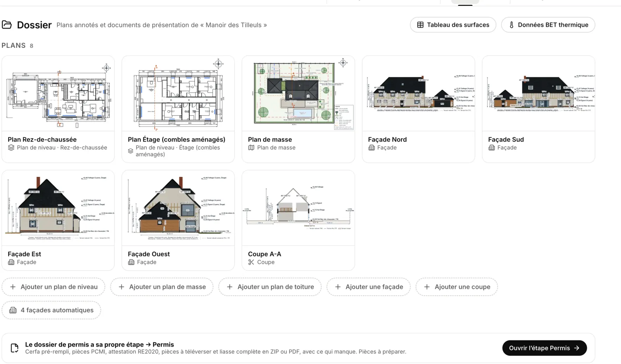Viewport: 621px width, 364px height.
Task: Open the Façade Sud elevation thumbnail
Action: (x=539, y=94)
